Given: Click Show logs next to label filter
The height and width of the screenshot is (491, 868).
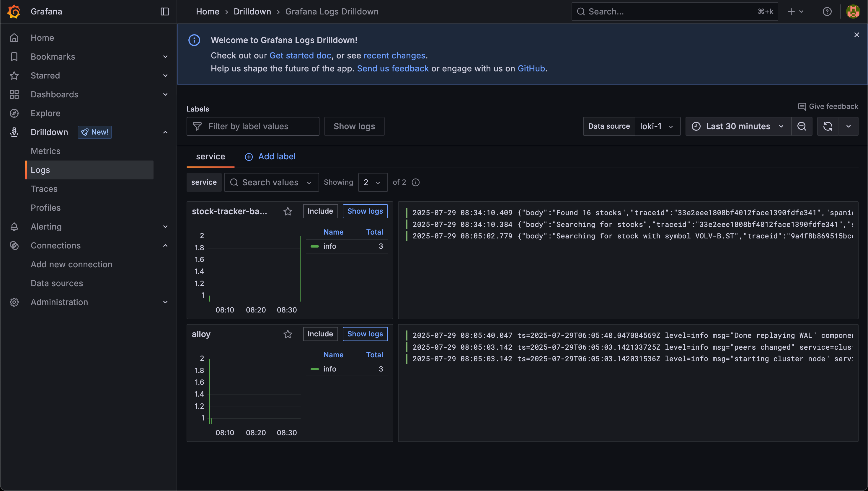Looking at the screenshot, I should tap(354, 126).
